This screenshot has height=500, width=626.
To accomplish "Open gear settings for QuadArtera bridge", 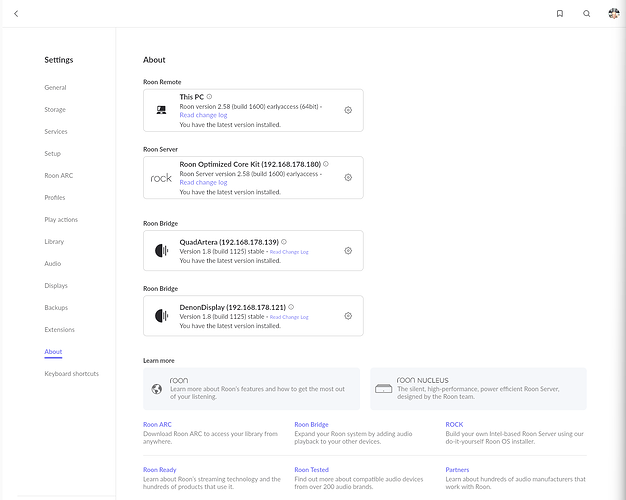I will click(348, 251).
